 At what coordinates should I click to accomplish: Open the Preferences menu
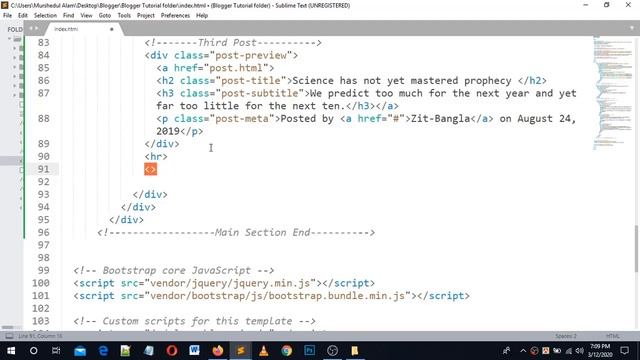click(x=175, y=16)
